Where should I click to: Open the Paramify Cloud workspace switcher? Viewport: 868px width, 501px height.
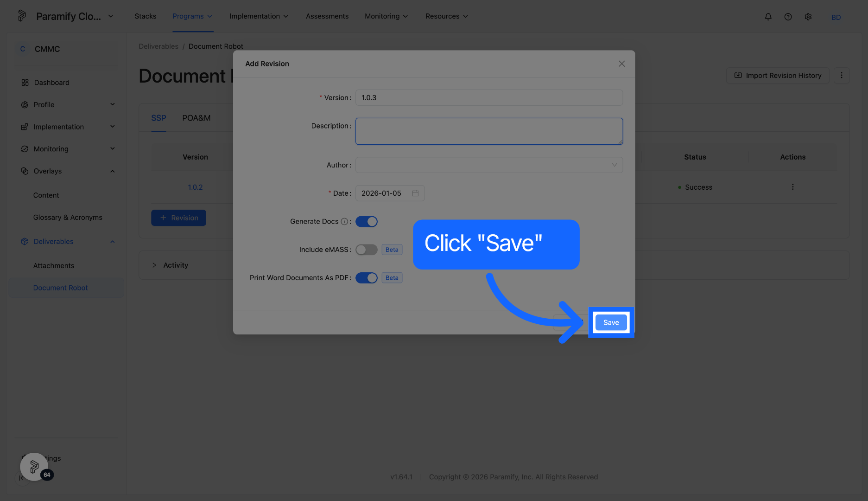tap(75, 16)
